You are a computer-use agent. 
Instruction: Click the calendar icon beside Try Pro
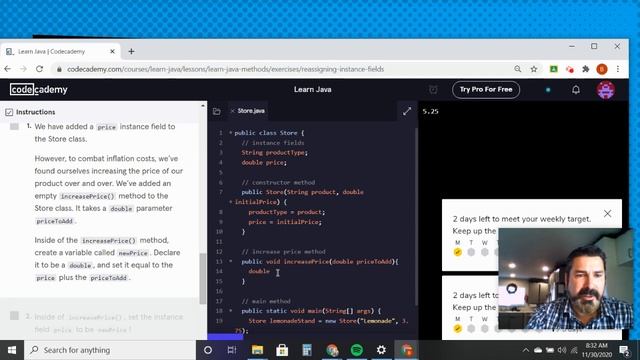point(433,89)
